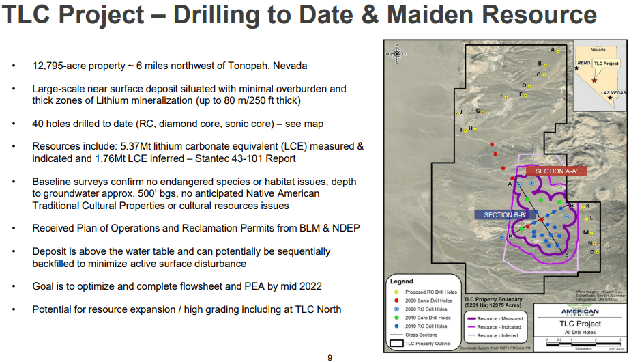Click the map date '2021-10-14'
The height and width of the screenshot is (362, 644).
click(616, 349)
